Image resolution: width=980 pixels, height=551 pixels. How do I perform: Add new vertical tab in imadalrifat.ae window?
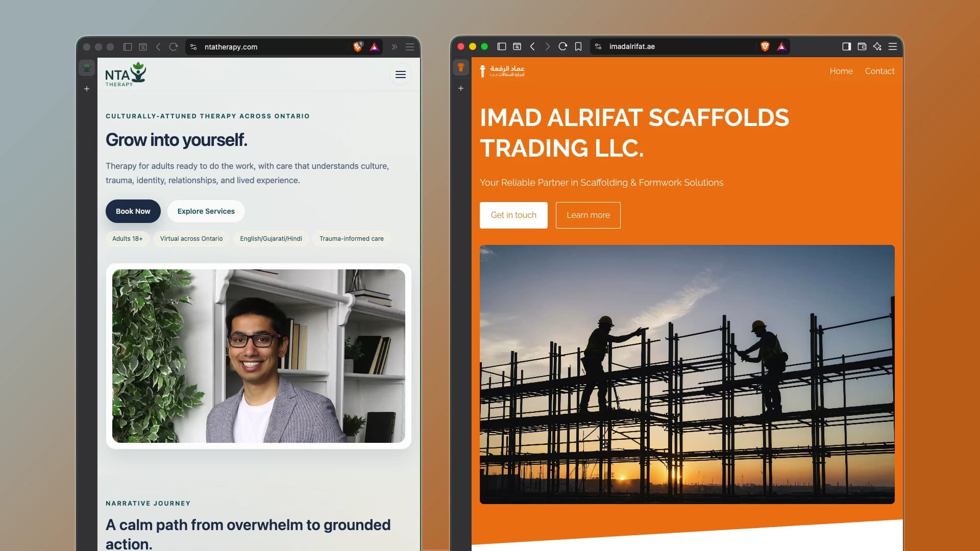click(x=461, y=88)
